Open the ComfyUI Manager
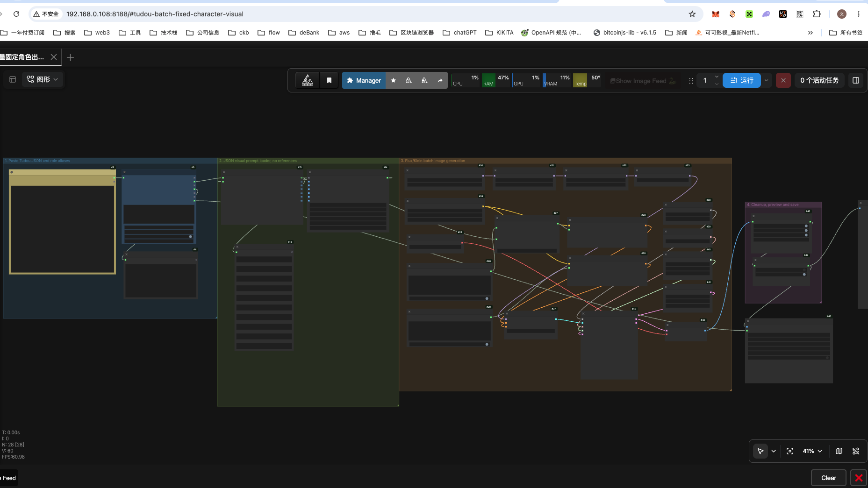This screenshot has width=868, height=488. 364,80
